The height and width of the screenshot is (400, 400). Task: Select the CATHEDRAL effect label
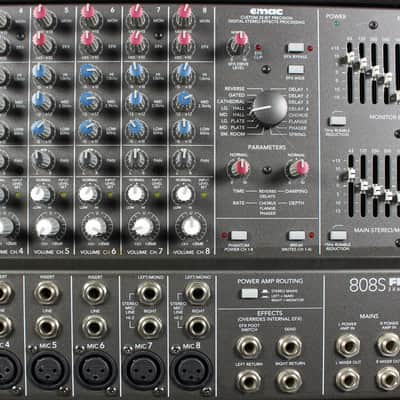(231, 101)
